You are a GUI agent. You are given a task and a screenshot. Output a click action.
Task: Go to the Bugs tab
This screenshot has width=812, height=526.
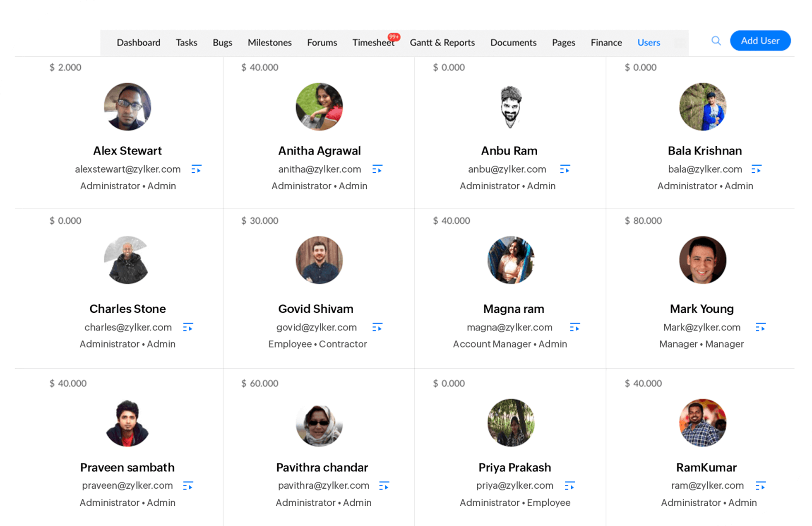(x=222, y=42)
